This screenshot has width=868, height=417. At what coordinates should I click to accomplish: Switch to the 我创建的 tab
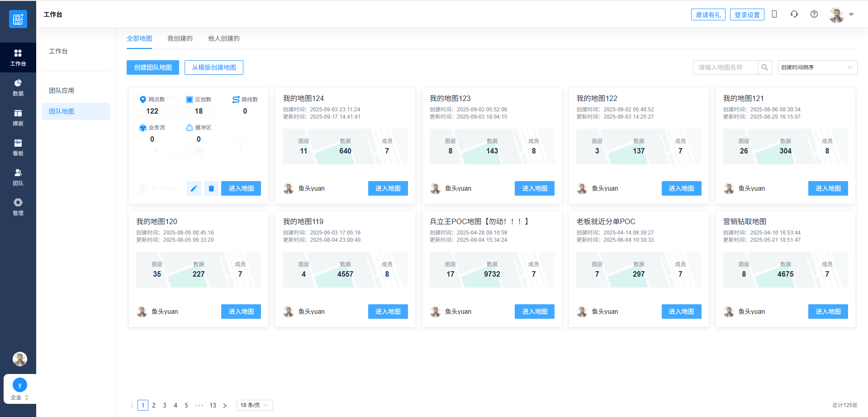(x=180, y=38)
